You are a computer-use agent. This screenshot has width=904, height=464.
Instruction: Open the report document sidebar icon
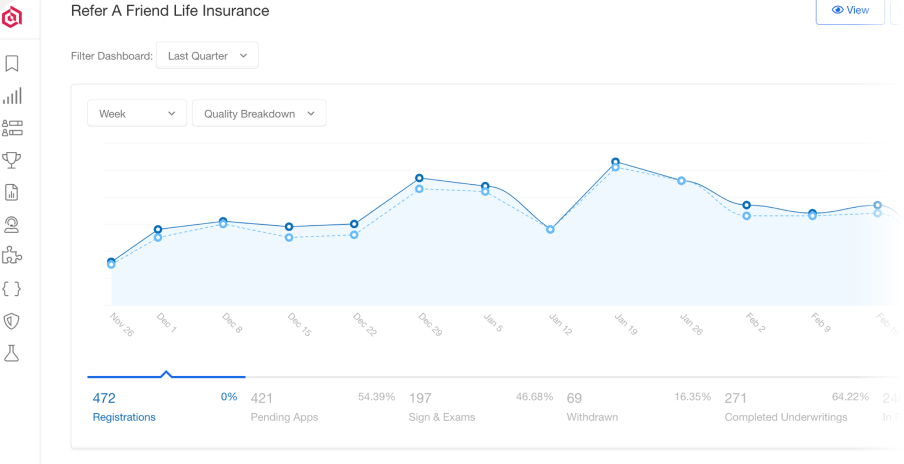tap(12, 192)
